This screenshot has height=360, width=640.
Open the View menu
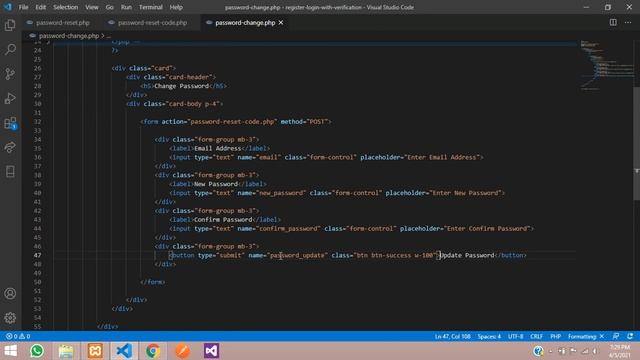91,7
